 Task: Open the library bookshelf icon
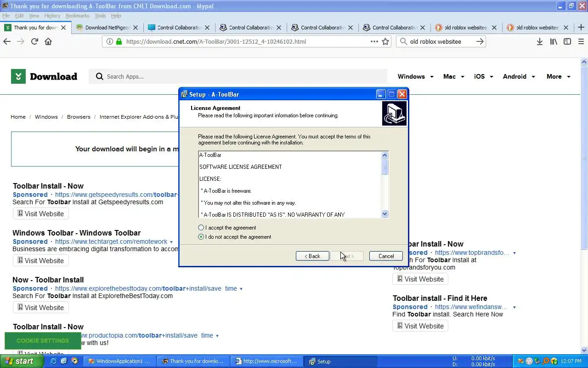[554, 41]
